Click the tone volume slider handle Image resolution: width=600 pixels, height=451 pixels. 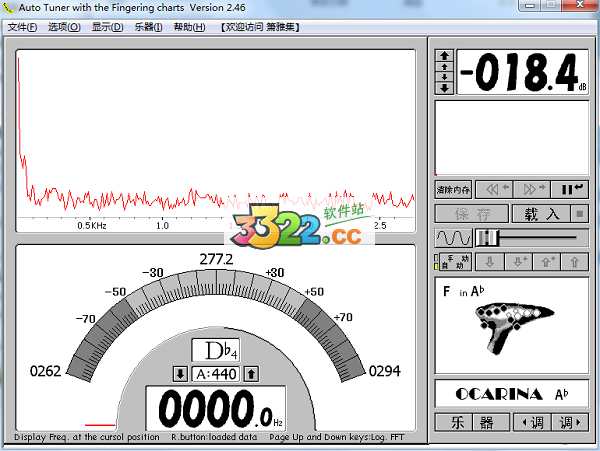point(487,237)
